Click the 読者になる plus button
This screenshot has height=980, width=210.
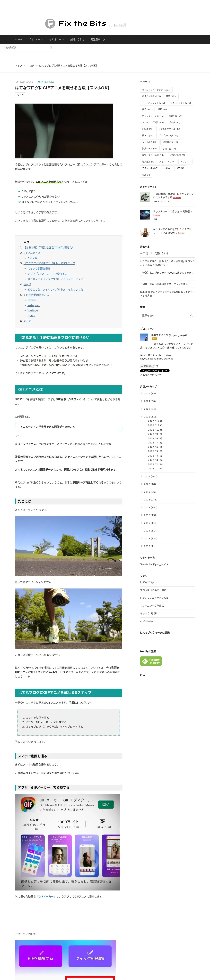pyautogui.click(x=146, y=366)
